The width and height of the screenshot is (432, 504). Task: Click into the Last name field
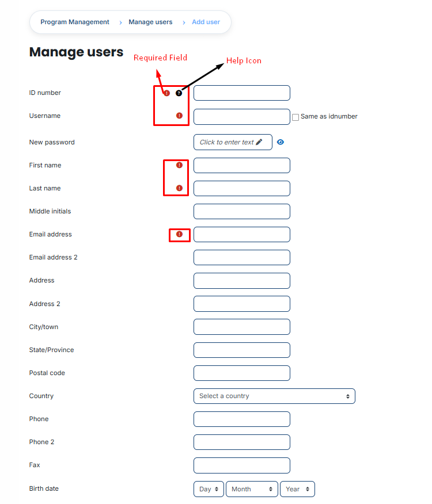242,188
